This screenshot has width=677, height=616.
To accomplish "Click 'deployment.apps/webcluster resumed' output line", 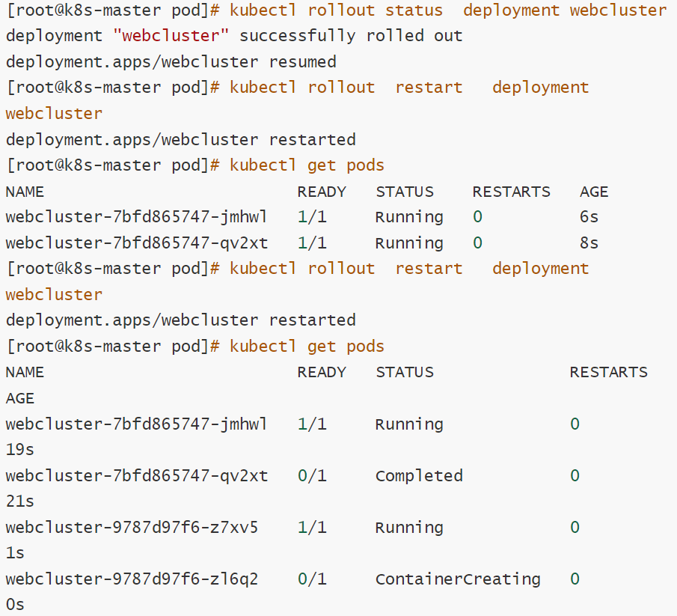I will tap(171, 62).
